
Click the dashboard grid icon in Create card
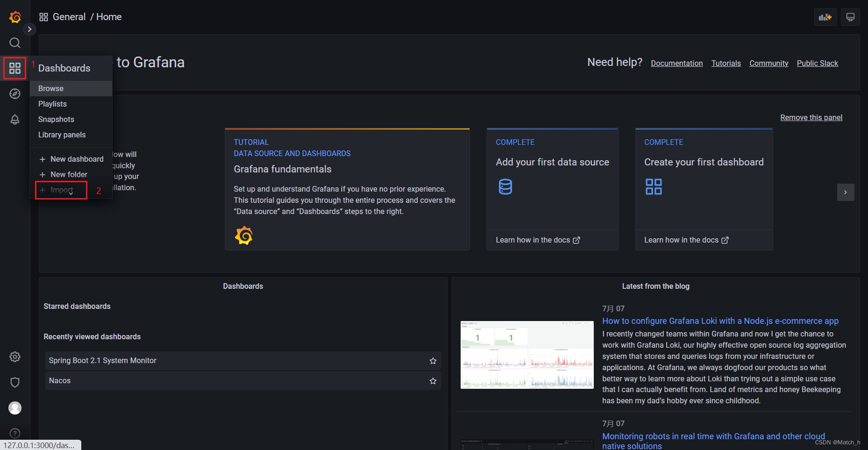coord(653,187)
